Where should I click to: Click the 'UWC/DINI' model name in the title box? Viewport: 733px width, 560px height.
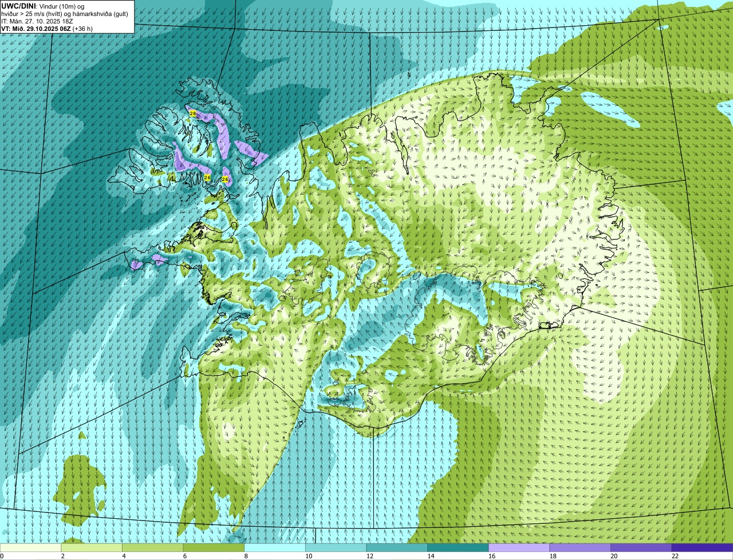[18, 6]
